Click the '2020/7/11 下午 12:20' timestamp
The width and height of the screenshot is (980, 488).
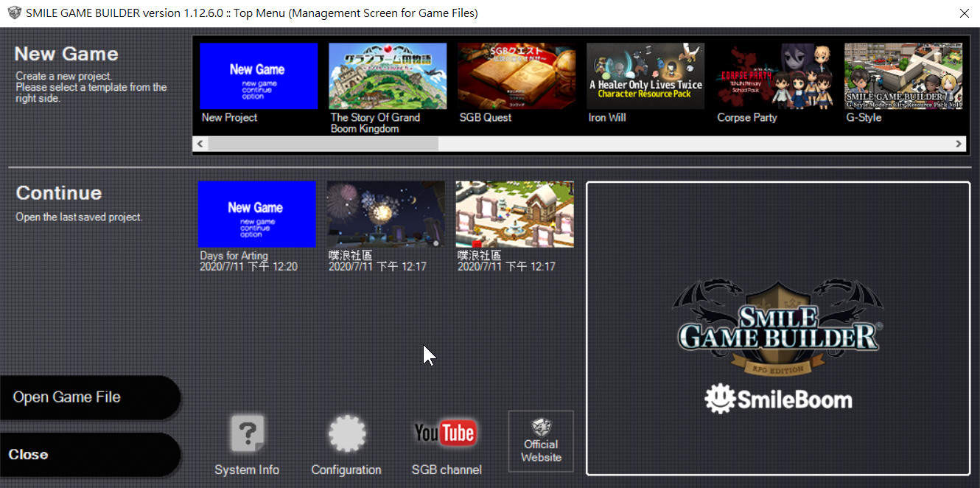[248, 266]
